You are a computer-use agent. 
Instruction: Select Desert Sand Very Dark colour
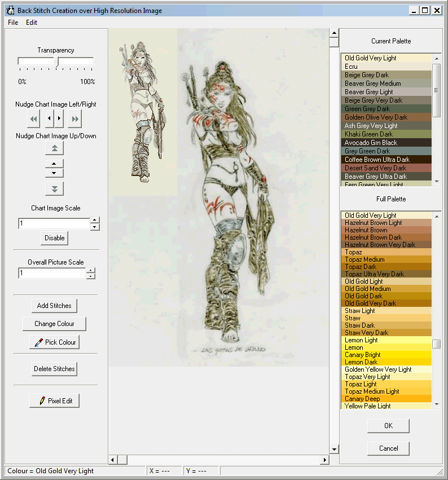click(386, 168)
